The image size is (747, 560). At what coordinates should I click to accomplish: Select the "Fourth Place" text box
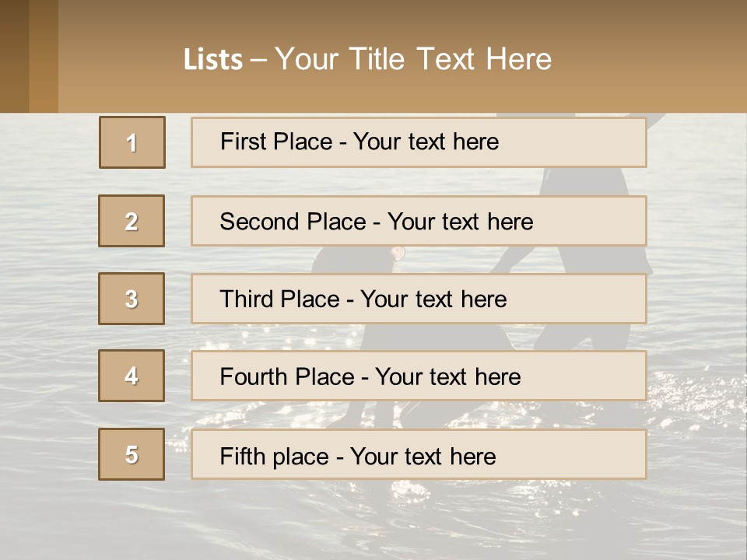(x=419, y=376)
